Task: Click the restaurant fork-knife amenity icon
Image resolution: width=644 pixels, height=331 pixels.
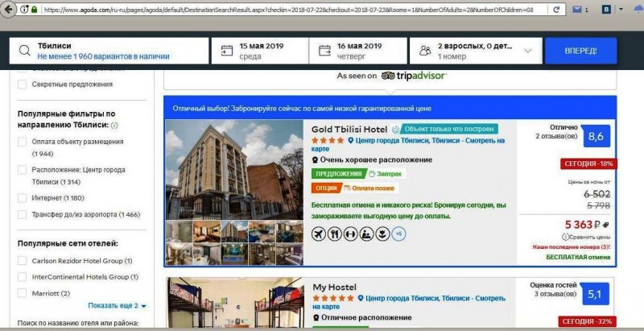Action: coord(335,234)
